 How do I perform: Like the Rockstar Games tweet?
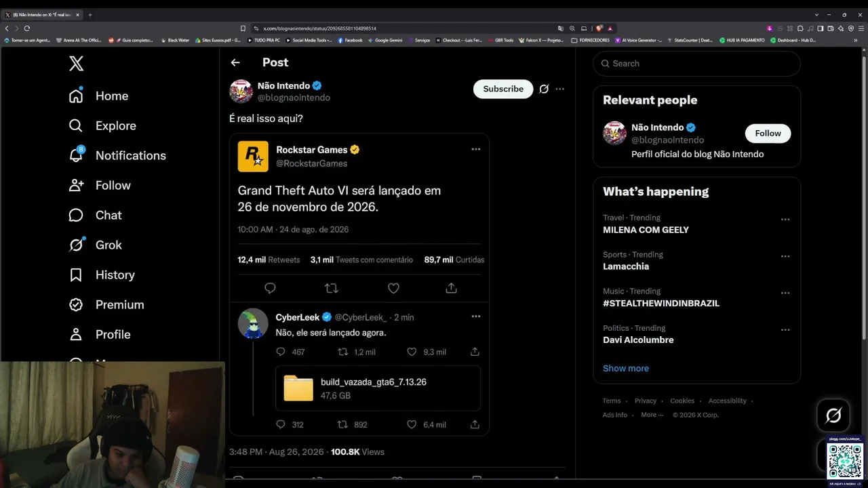click(393, 288)
